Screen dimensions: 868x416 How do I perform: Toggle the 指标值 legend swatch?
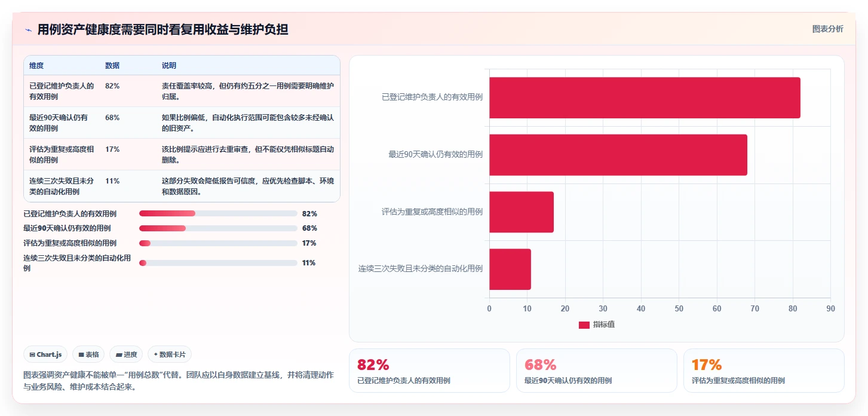click(x=584, y=325)
